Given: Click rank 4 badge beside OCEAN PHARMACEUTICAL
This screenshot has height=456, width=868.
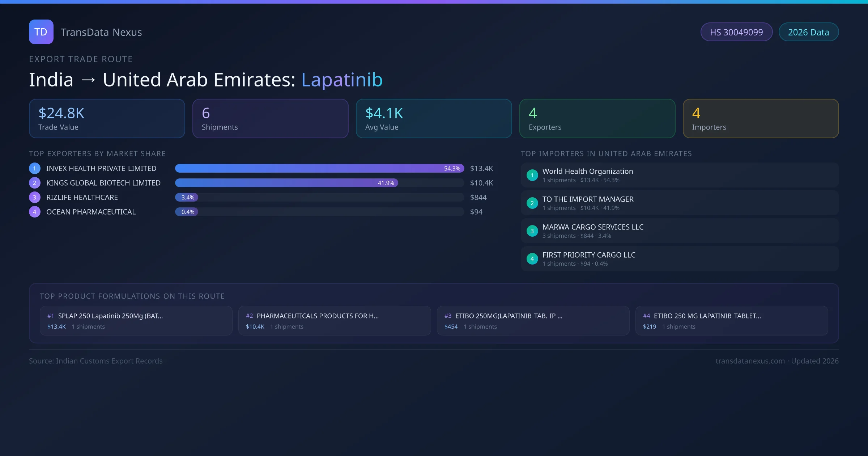Looking at the screenshot, I should pyautogui.click(x=35, y=212).
